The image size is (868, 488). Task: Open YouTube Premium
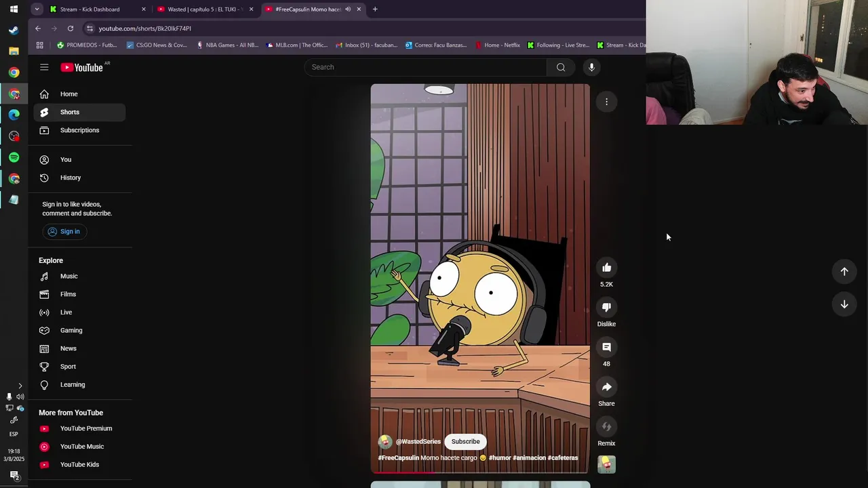(79, 428)
